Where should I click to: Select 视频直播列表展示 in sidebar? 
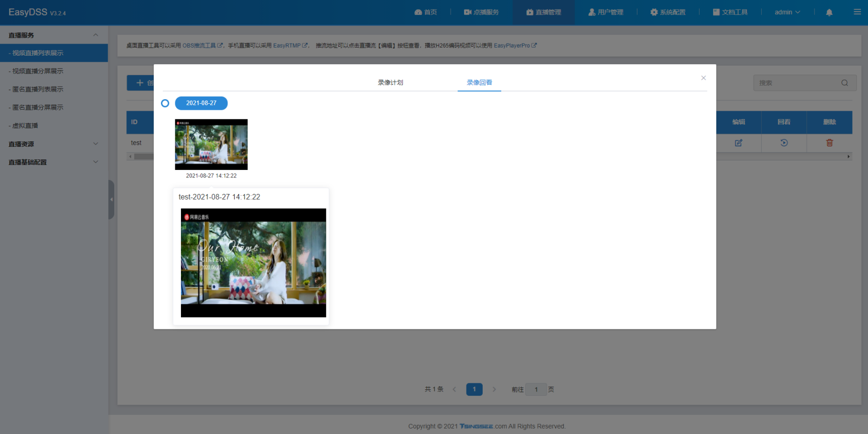[54, 53]
